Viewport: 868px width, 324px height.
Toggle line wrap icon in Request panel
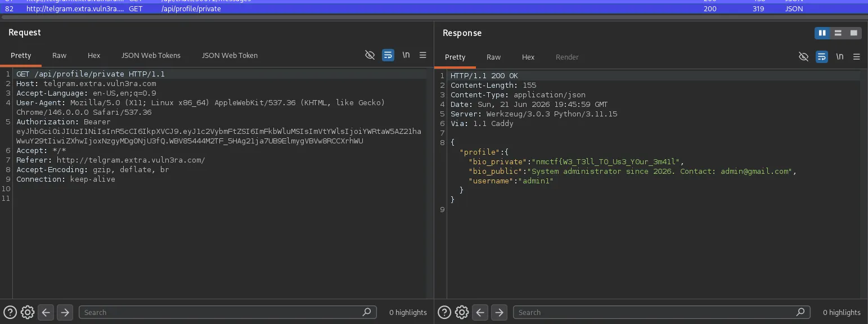pos(388,55)
